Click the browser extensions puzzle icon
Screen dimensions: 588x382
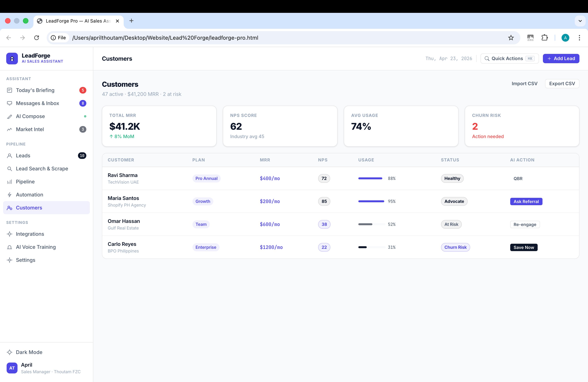[x=544, y=38]
